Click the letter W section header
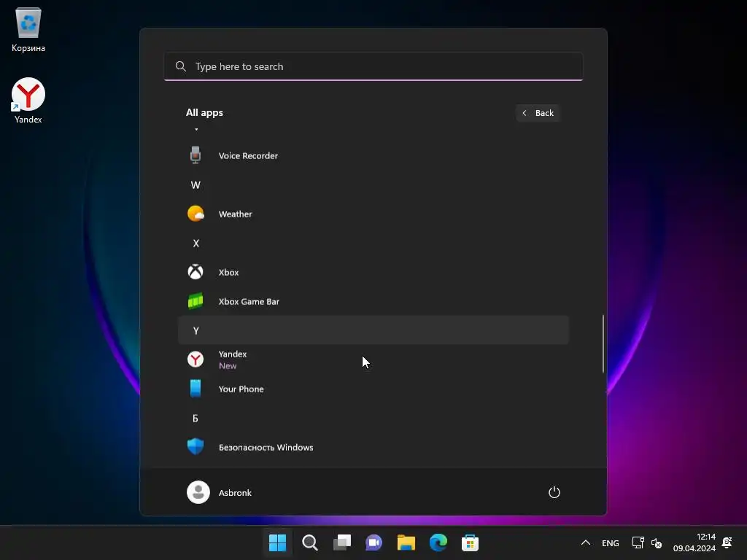Screen dimensions: 747x560 196,185
